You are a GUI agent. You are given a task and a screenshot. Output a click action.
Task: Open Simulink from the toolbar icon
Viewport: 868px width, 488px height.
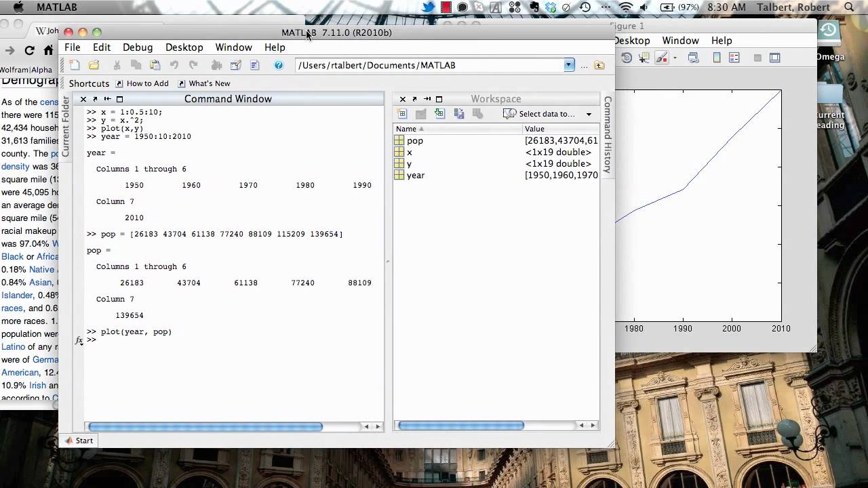[x=216, y=65]
